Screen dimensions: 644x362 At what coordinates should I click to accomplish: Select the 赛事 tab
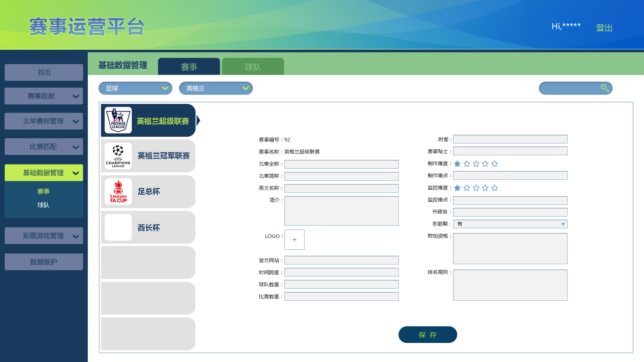pyautogui.click(x=189, y=67)
